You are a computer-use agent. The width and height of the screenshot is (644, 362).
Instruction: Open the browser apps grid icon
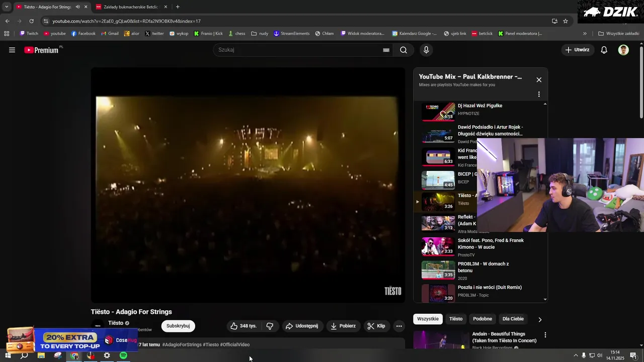click(7, 34)
